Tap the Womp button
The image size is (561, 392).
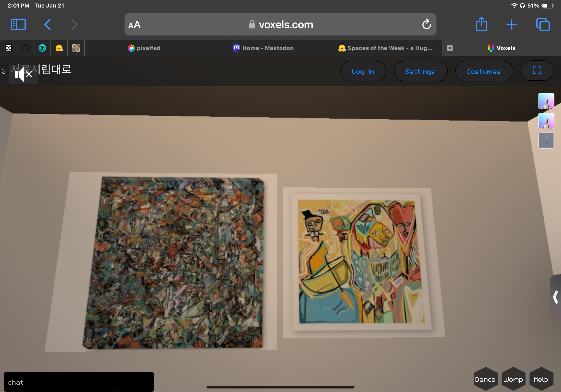pyautogui.click(x=513, y=379)
